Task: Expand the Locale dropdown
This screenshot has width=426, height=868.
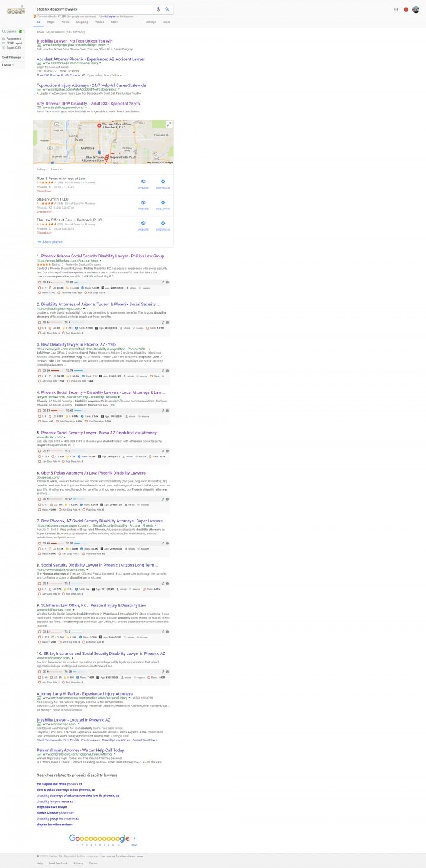Action: (x=8, y=65)
